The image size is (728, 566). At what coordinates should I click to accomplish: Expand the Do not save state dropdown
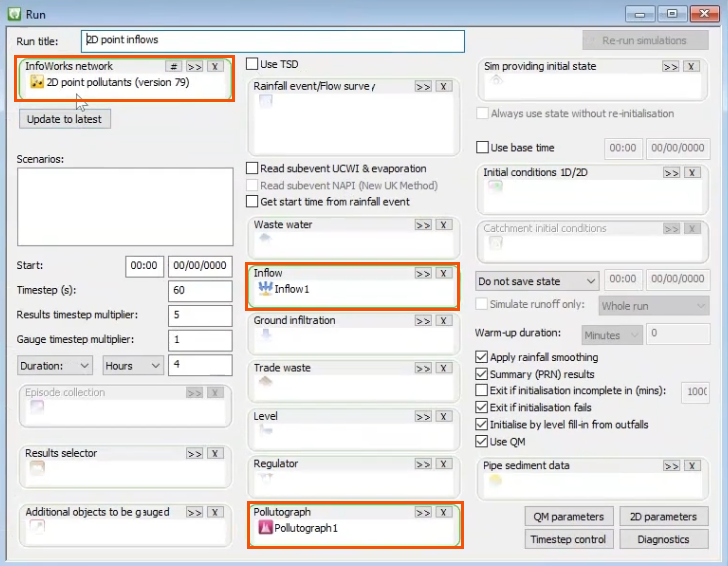click(537, 281)
